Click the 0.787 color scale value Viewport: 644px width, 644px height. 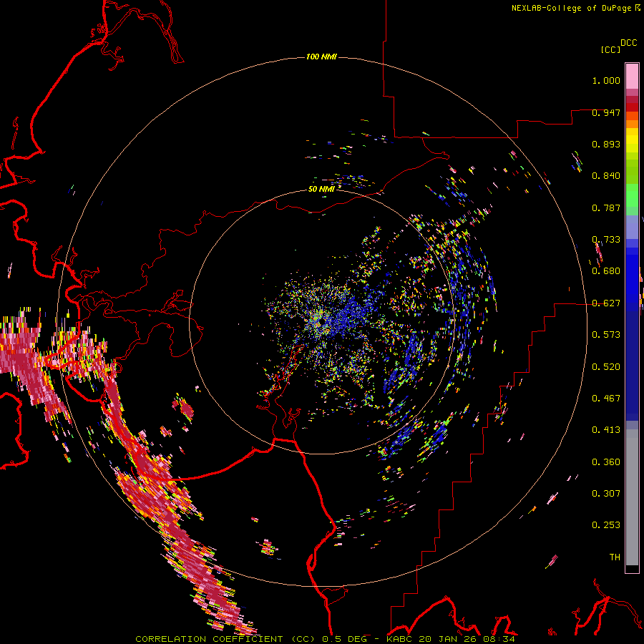point(606,208)
